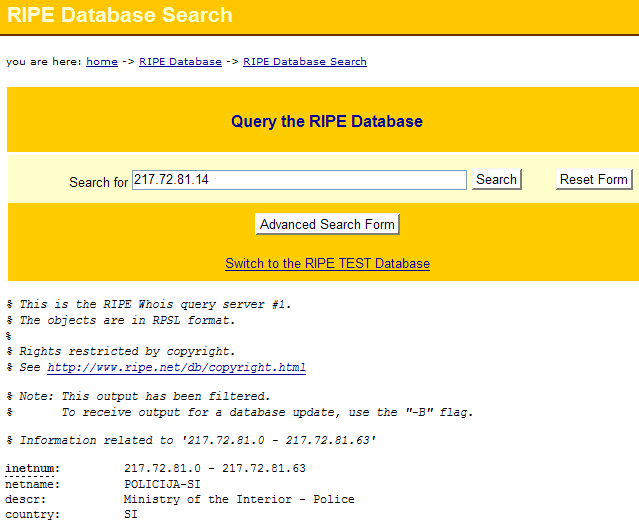Click the Search button

[496, 179]
